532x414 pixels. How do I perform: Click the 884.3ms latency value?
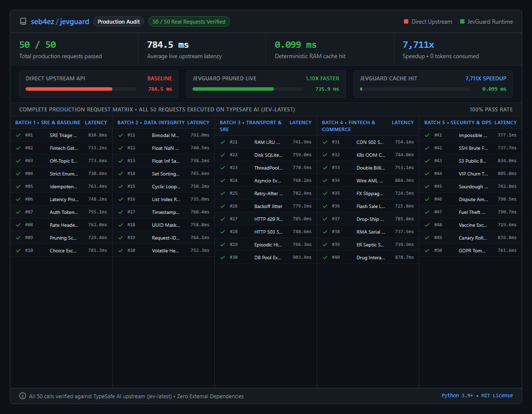click(x=404, y=180)
